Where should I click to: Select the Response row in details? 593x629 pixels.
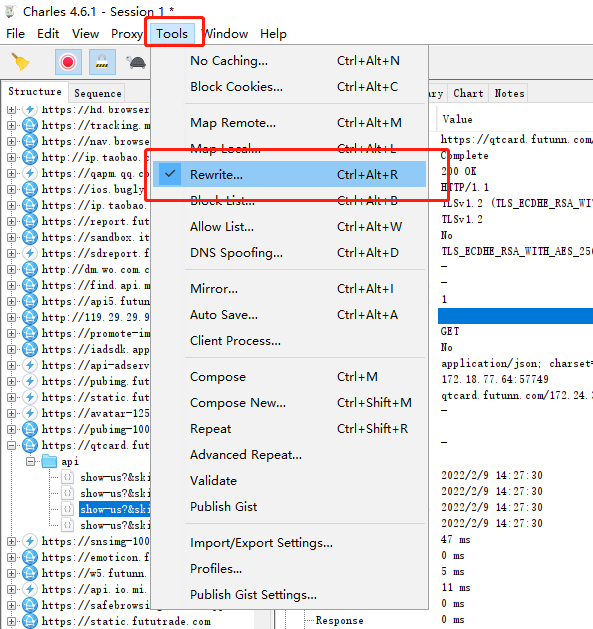pyautogui.click(x=339, y=621)
